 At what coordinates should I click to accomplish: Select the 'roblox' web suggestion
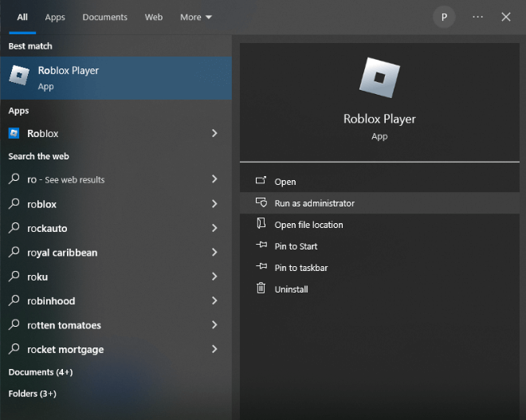(116, 204)
